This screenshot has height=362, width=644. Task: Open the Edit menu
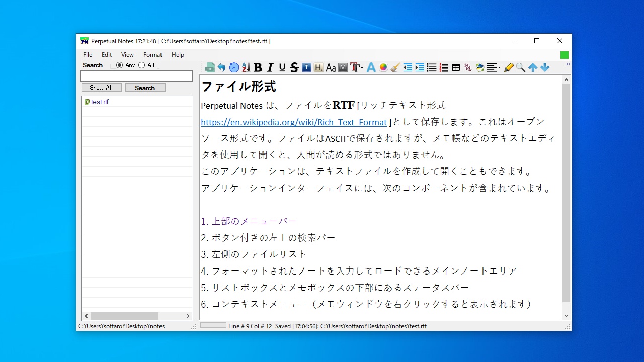[107, 55]
